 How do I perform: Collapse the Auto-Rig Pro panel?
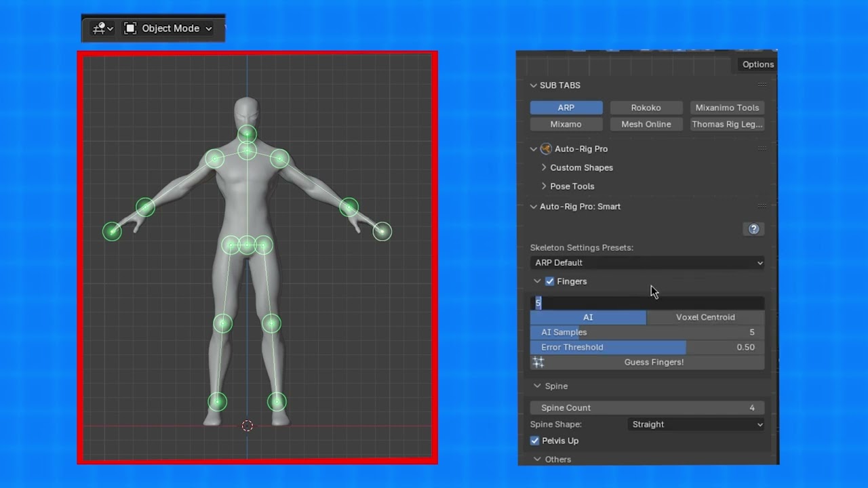[534, 149]
